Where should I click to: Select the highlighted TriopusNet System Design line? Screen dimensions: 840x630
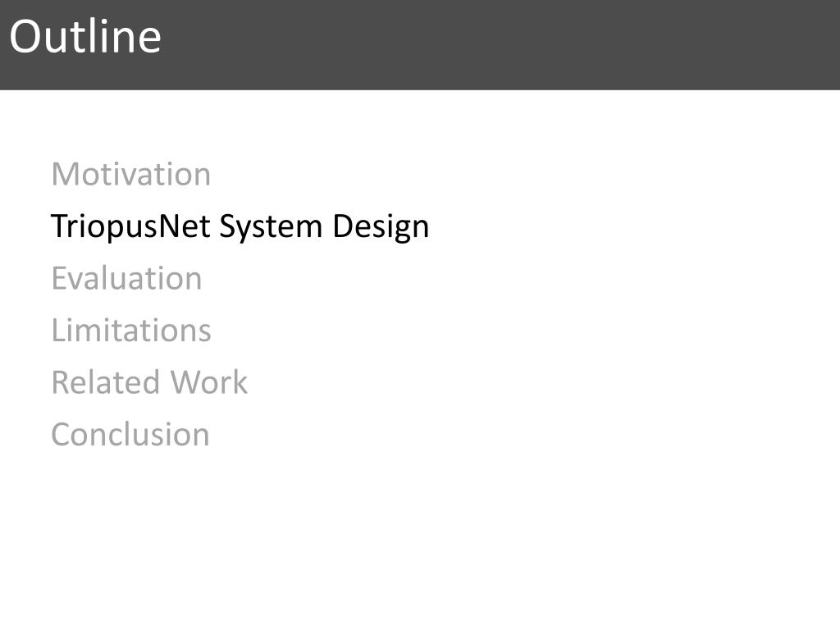[x=240, y=226]
